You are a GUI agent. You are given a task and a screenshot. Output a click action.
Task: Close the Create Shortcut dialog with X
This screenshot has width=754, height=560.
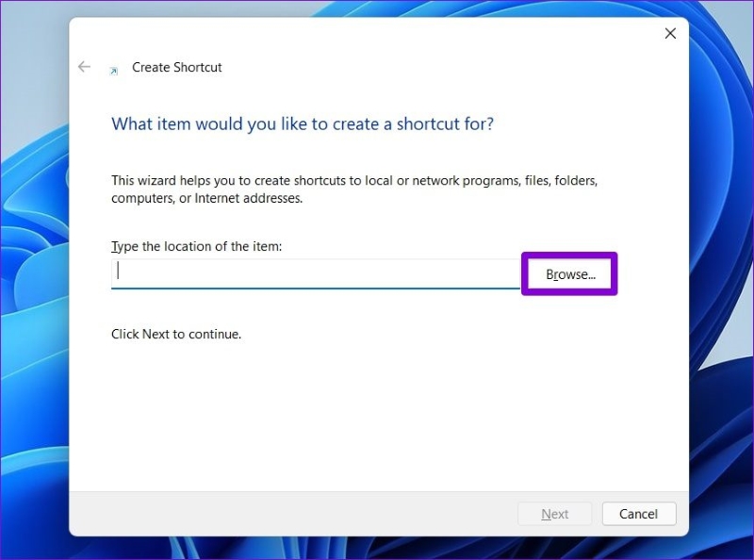(670, 33)
